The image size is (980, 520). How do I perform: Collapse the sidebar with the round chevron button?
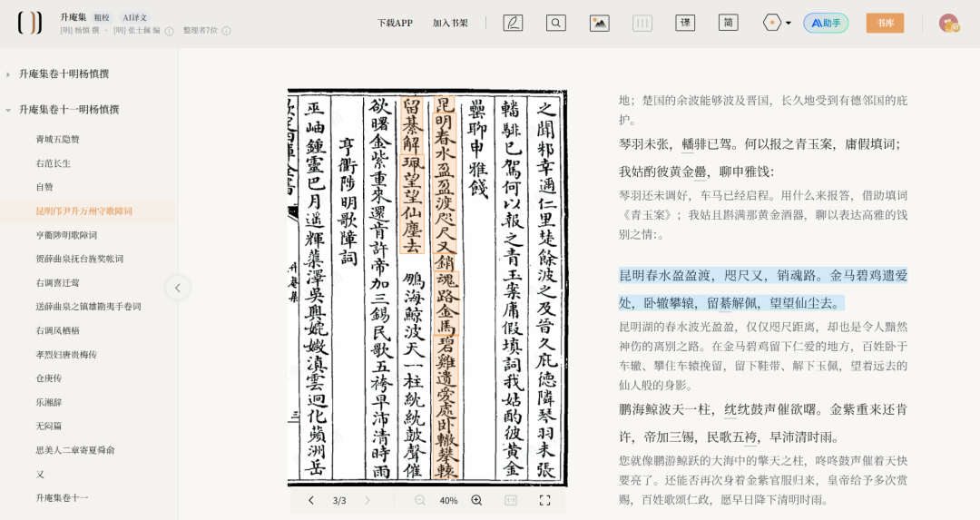tap(178, 288)
